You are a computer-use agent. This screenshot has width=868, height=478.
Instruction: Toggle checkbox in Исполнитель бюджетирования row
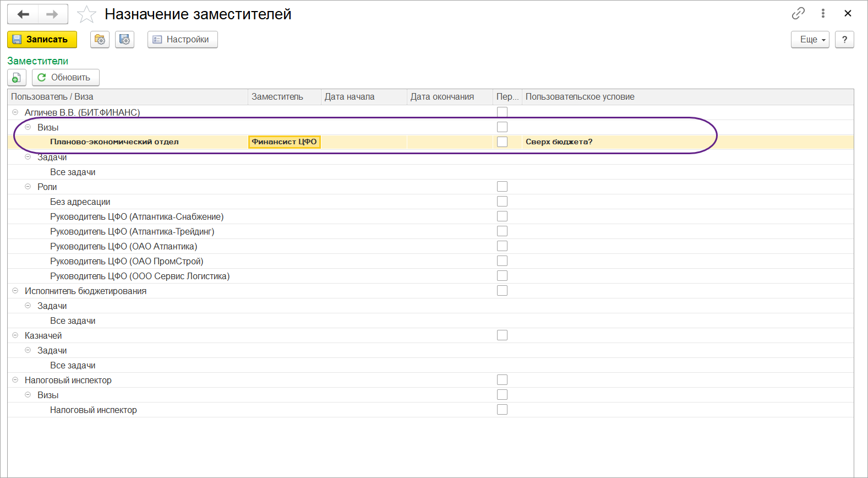(x=502, y=291)
